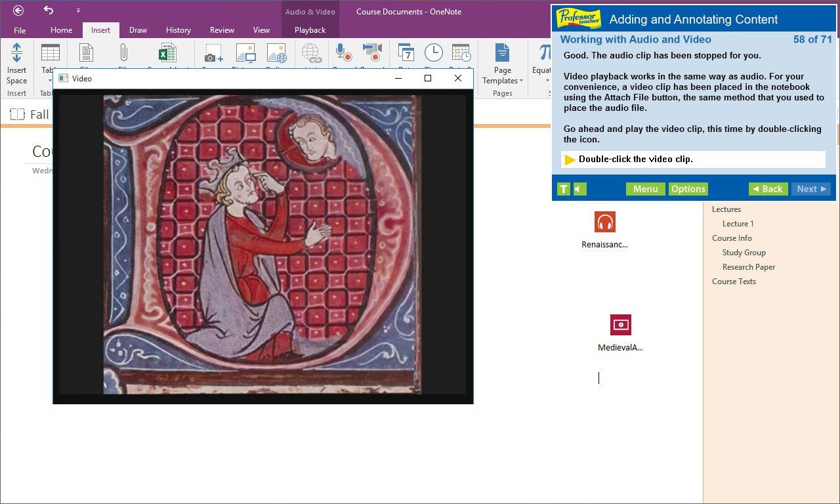Switch to the Draw tab
The height and width of the screenshot is (504, 840).
(138, 30)
